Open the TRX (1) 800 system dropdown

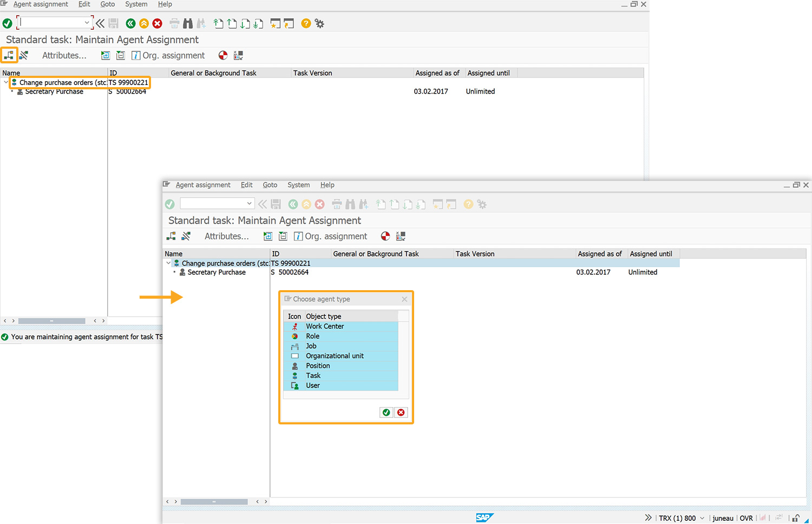702,518
